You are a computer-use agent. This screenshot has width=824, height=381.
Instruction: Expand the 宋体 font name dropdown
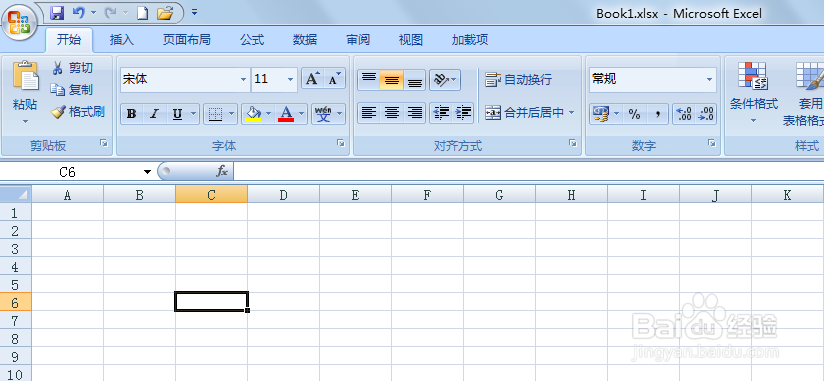click(x=243, y=80)
